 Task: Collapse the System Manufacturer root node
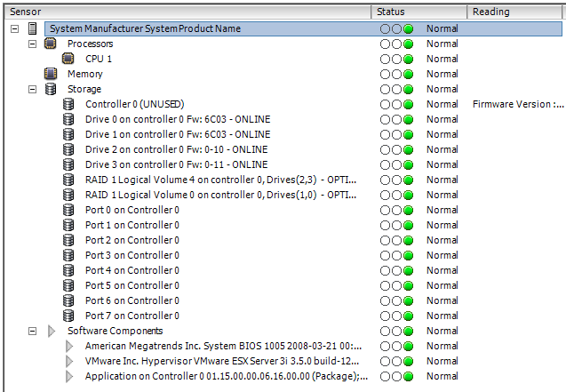pos(14,28)
